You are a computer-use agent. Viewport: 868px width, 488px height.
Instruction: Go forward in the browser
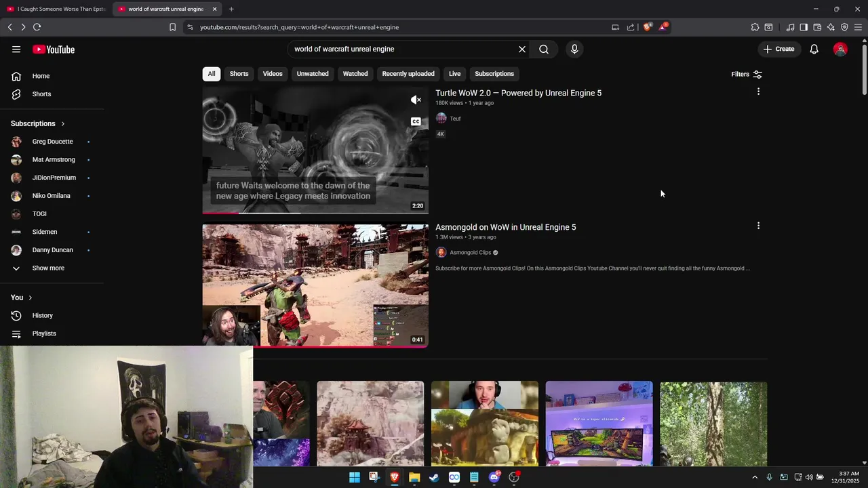click(x=23, y=27)
